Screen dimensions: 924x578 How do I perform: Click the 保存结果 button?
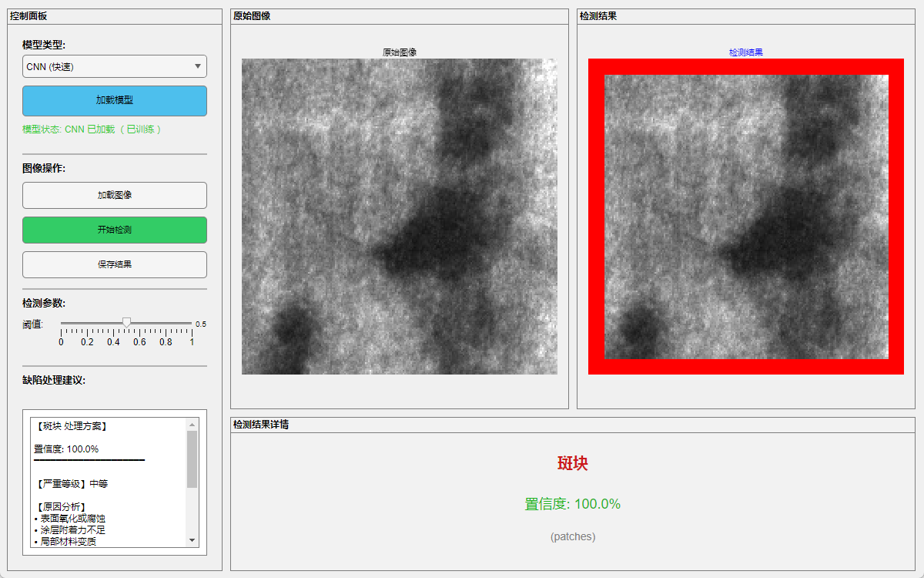pos(114,264)
